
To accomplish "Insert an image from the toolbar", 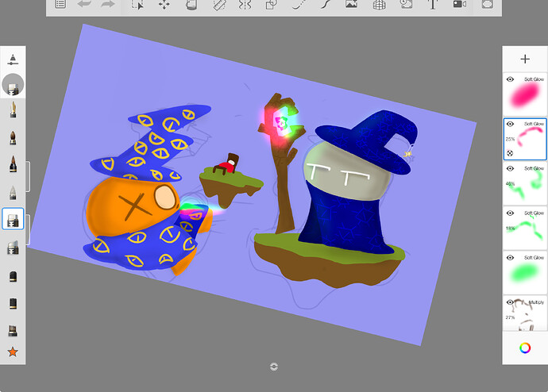I will point(352,4).
